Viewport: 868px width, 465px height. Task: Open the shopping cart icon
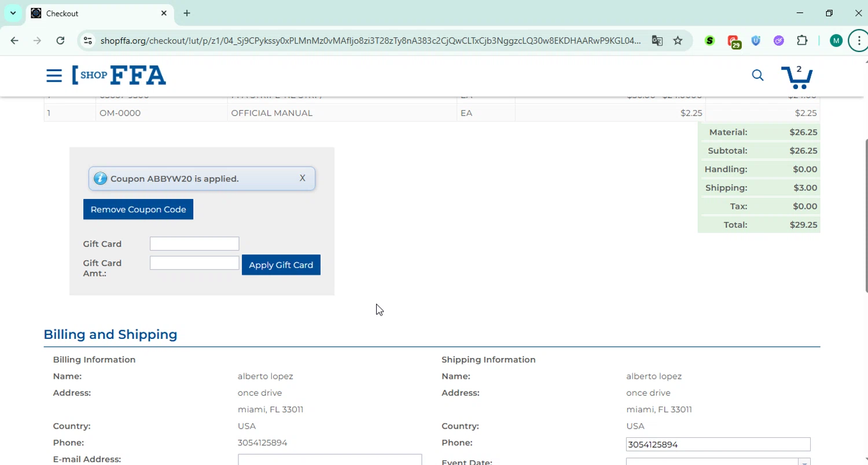tap(797, 77)
